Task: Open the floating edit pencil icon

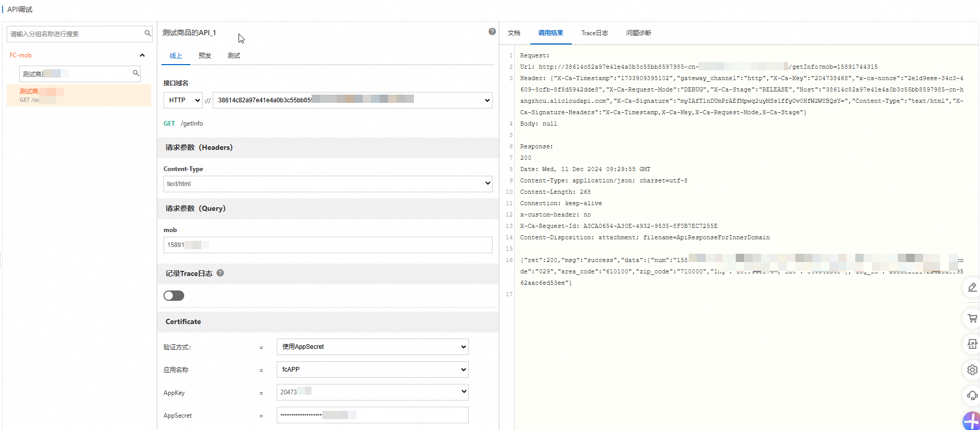Action: pyautogui.click(x=972, y=287)
